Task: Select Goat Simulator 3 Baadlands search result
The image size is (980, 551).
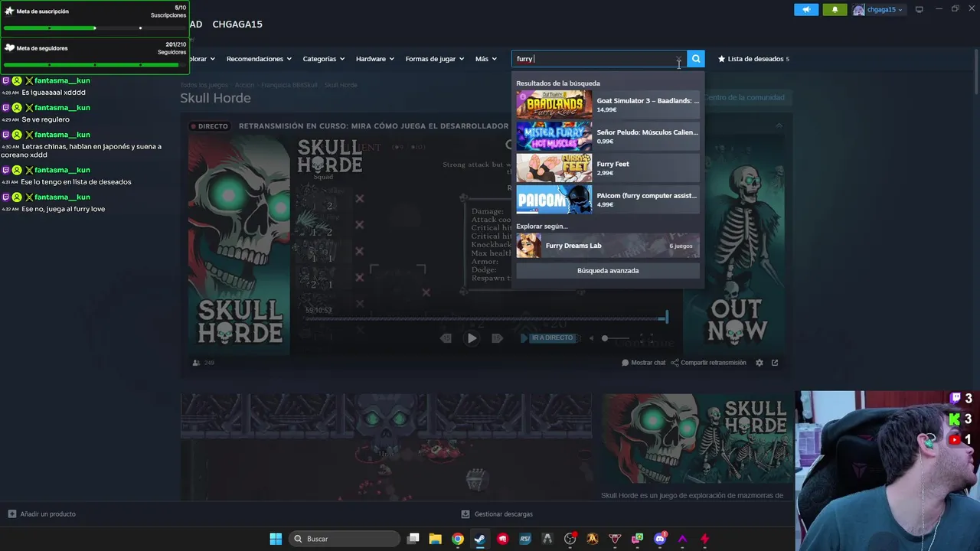Action: pyautogui.click(x=608, y=105)
